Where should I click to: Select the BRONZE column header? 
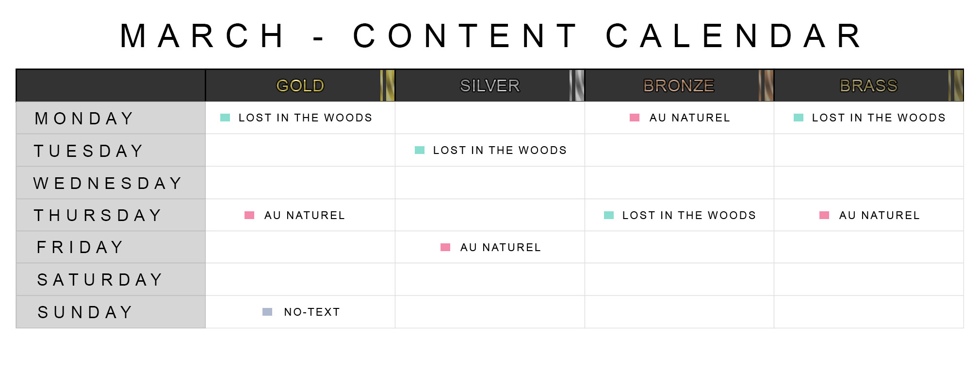tap(679, 85)
